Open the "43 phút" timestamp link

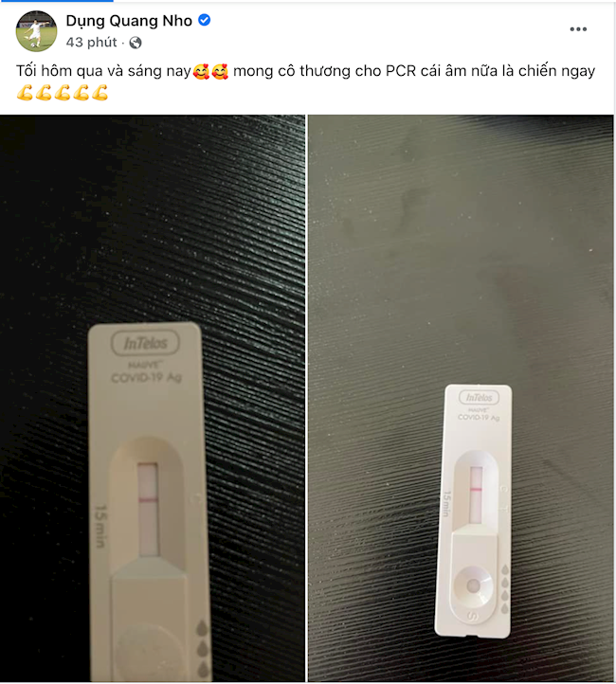pos(91,43)
